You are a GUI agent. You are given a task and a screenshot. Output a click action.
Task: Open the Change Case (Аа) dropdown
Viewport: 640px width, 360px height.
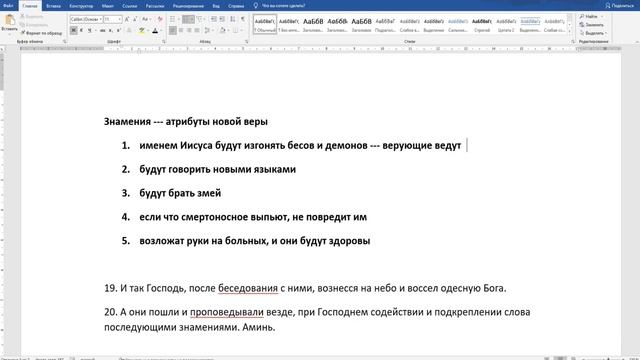tap(146, 19)
